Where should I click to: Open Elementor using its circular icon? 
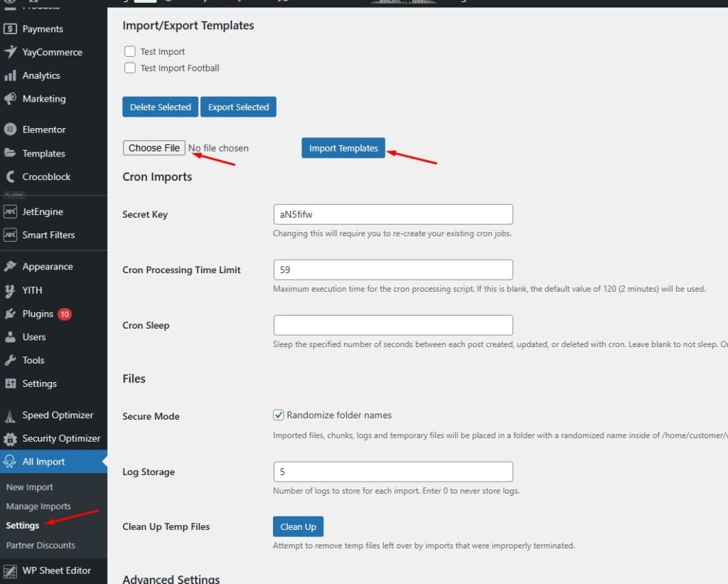pyautogui.click(x=10, y=129)
